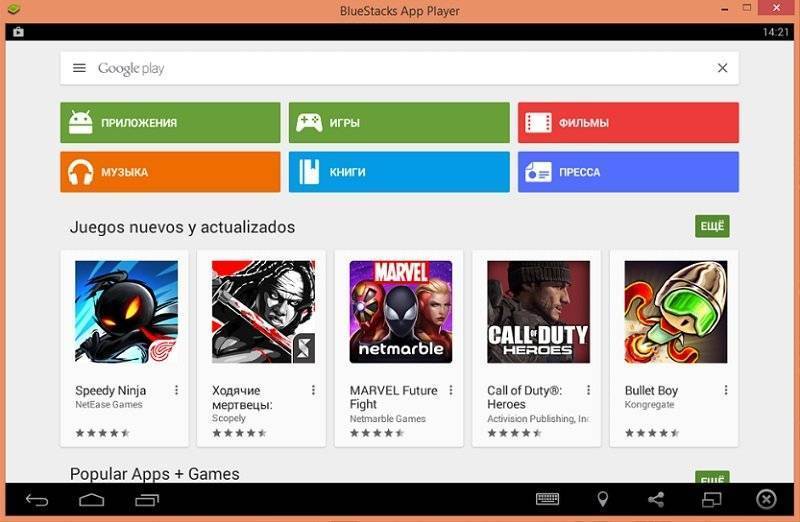Clear search with the X icon

[x=722, y=68]
